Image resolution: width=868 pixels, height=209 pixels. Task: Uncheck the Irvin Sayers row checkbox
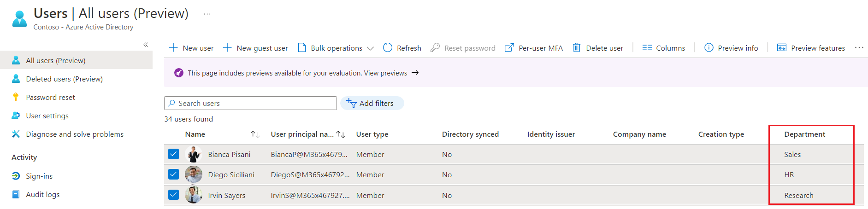click(173, 195)
